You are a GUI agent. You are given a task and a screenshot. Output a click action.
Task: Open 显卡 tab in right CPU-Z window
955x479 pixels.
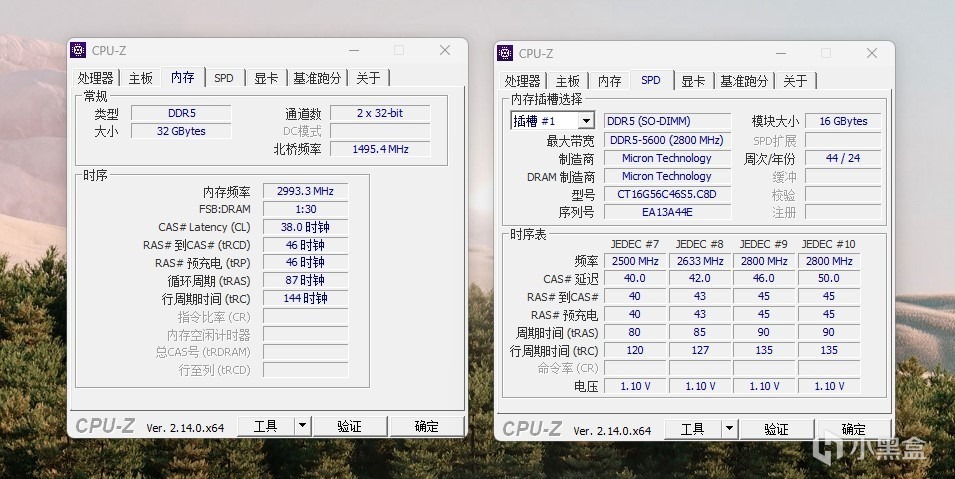[693, 81]
